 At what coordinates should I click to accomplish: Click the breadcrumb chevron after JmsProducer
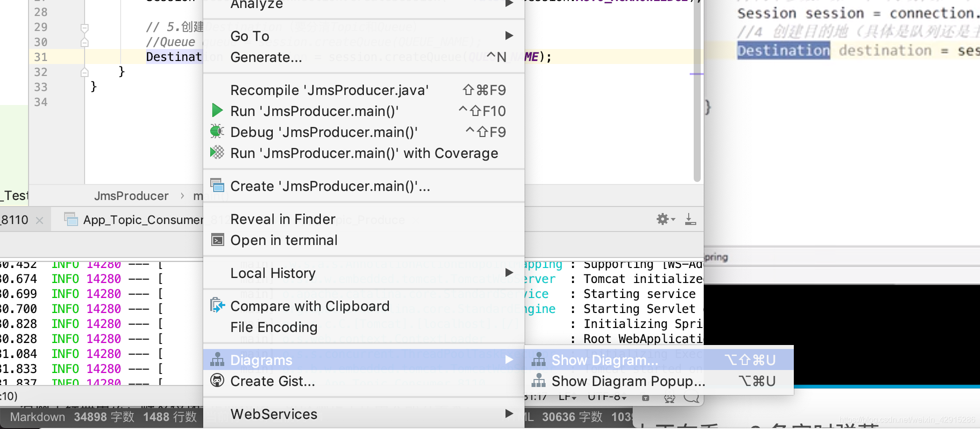[182, 196]
